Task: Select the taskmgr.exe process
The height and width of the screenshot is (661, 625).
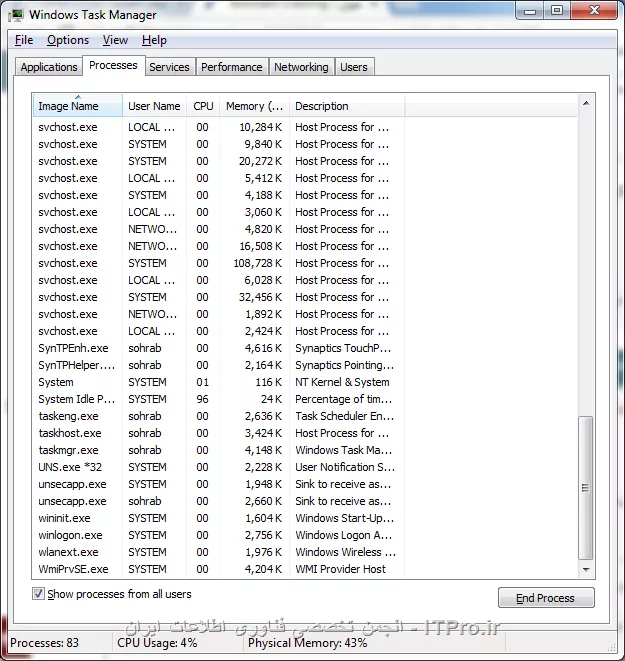Action: pos(218,450)
